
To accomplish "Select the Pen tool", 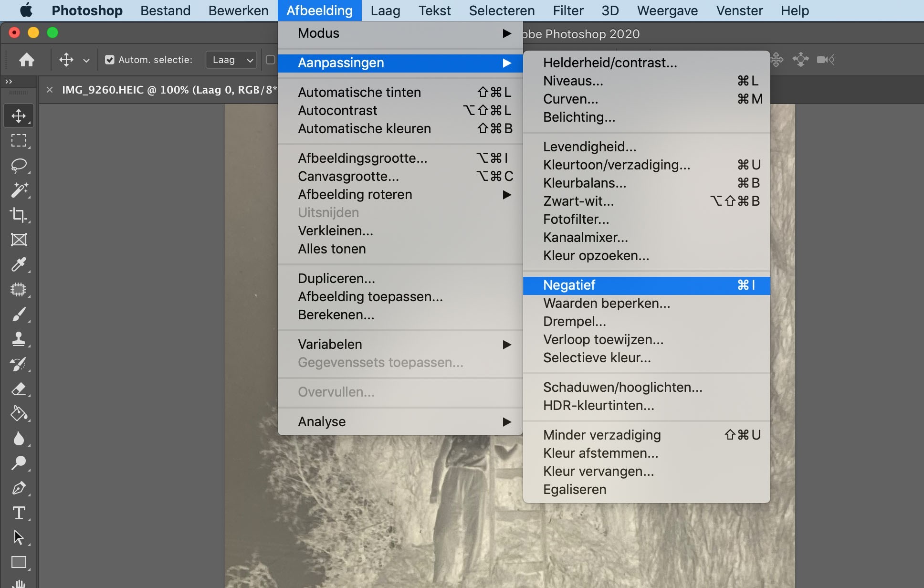I will click(19, 488).
